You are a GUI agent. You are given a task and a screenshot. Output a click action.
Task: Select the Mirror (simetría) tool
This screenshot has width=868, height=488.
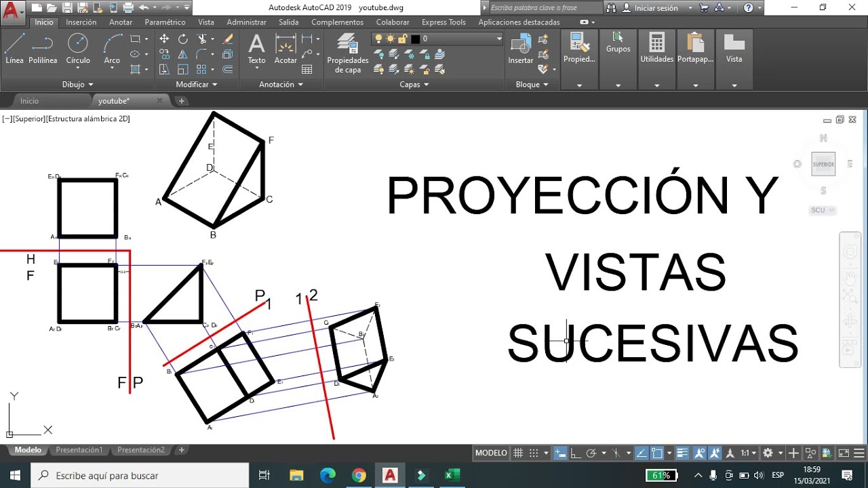(182, 54)
